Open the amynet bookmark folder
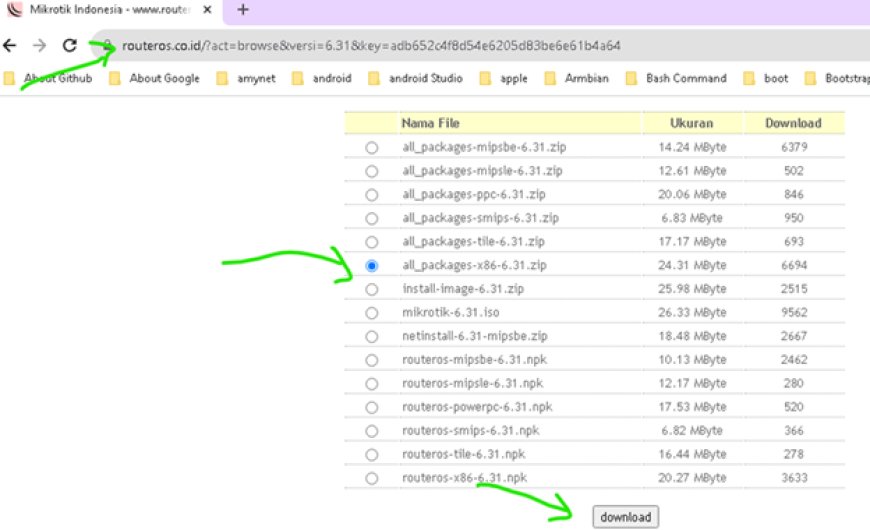870x530 pixels. tap(246, 78)
